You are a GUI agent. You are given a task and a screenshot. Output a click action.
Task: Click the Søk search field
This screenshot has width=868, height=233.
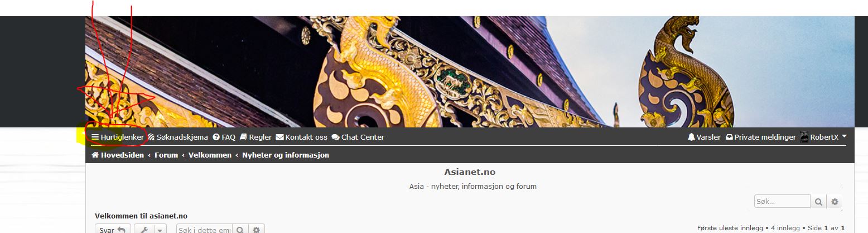[782, 201]
